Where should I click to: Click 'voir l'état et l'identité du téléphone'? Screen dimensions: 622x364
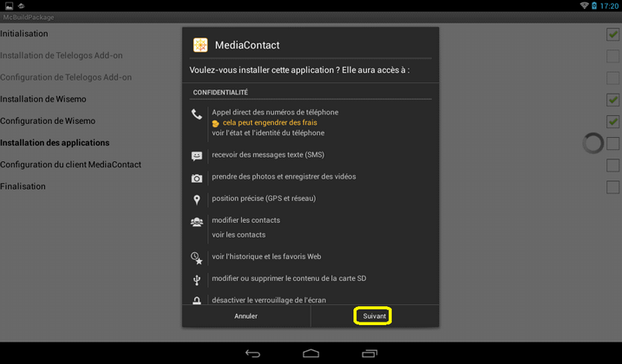268,133
